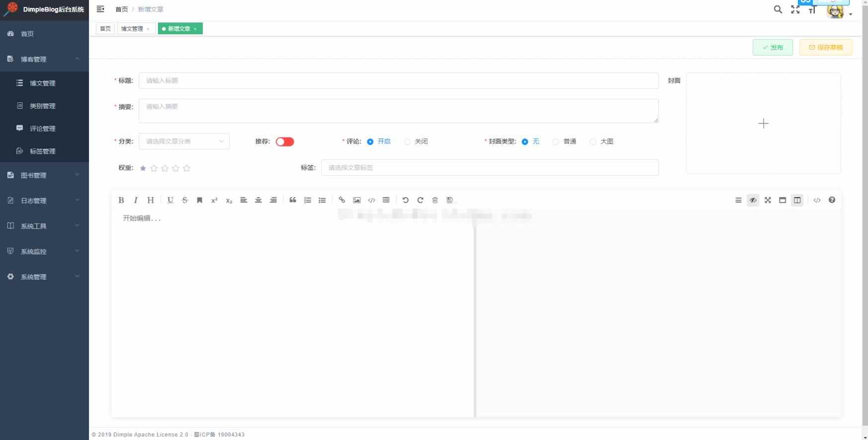The image size is (868, 440).
Task: Apply strikethrough formatting
Action: (x=185, y=200)
